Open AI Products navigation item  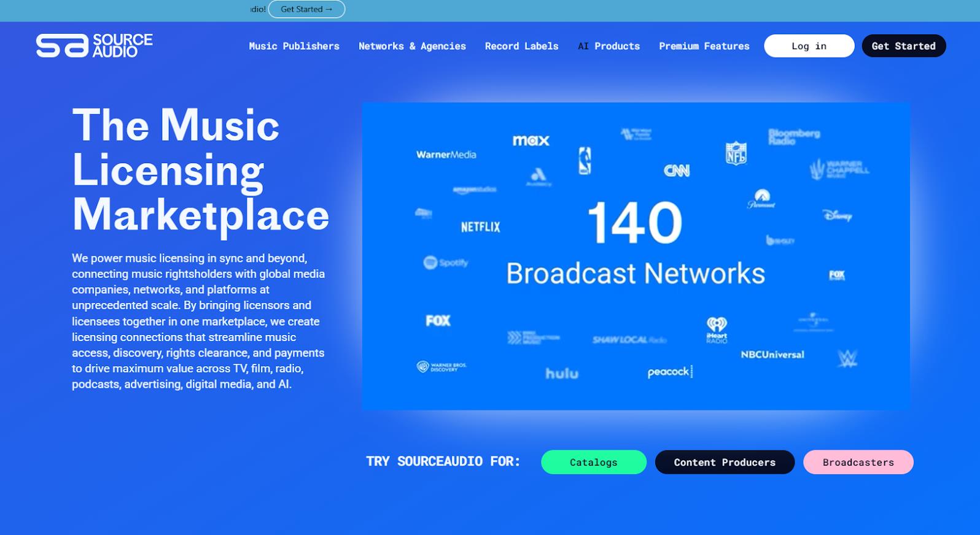609,46
